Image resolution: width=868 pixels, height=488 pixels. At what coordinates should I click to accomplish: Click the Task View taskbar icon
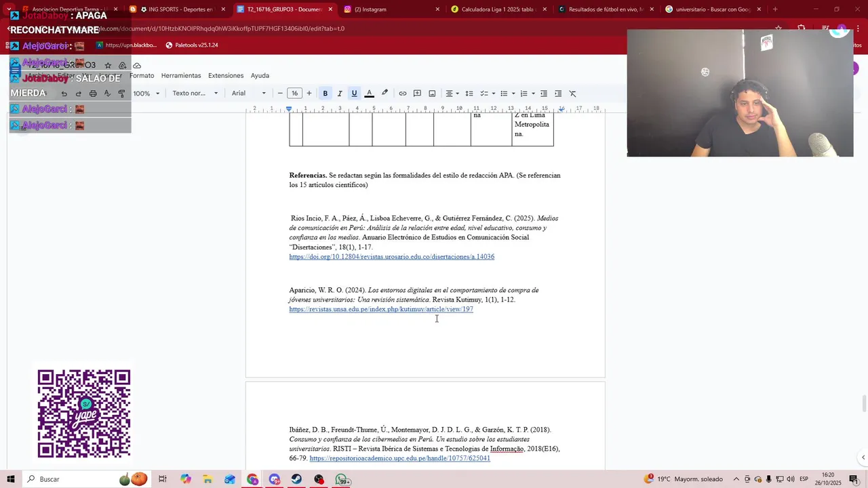163,479
